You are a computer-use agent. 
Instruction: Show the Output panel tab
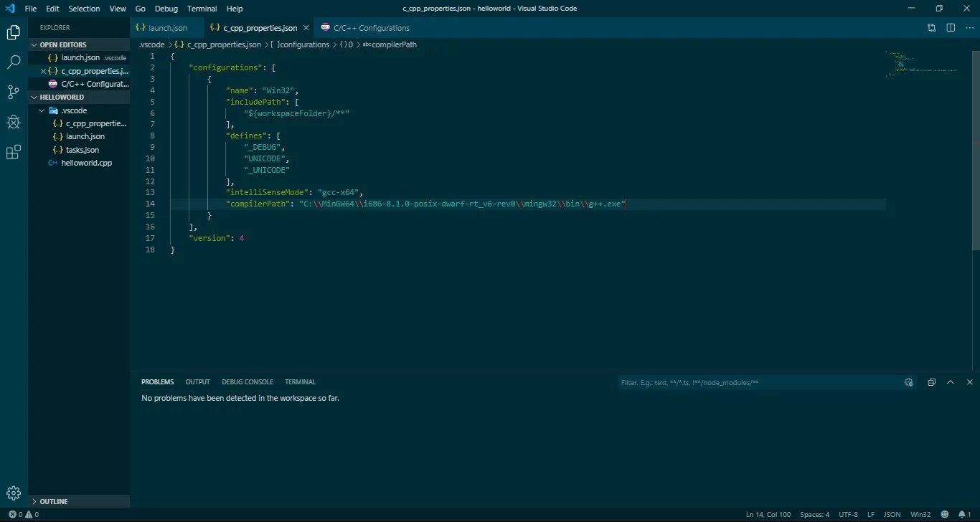click(x=197, y=382)
